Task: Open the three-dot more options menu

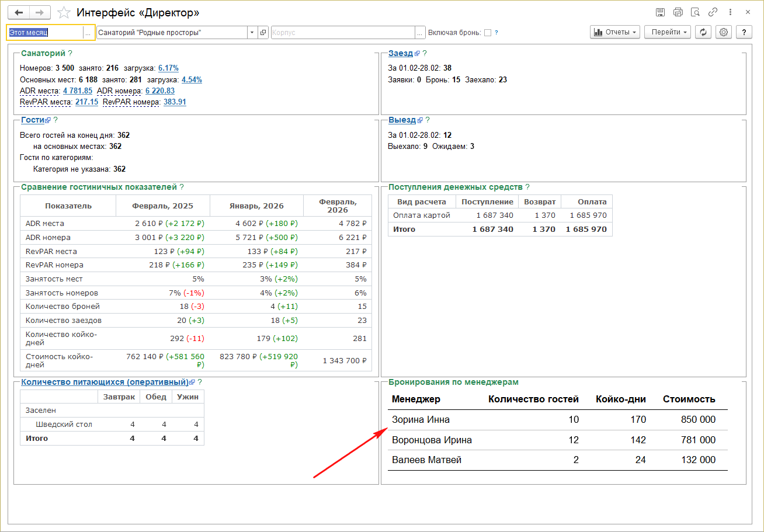Action: (730, 12)
